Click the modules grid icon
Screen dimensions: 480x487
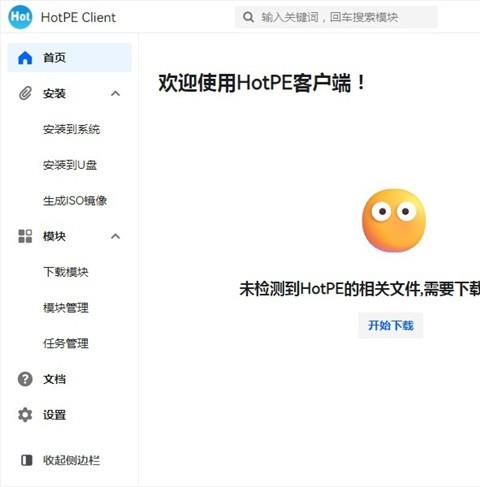click(x=25, y=236)
